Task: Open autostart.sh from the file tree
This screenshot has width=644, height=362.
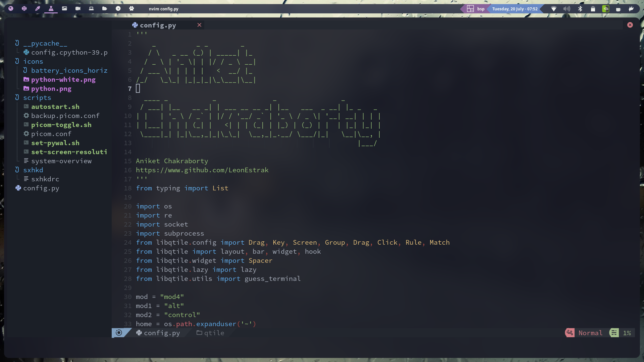Action: (x=55, y=107)
